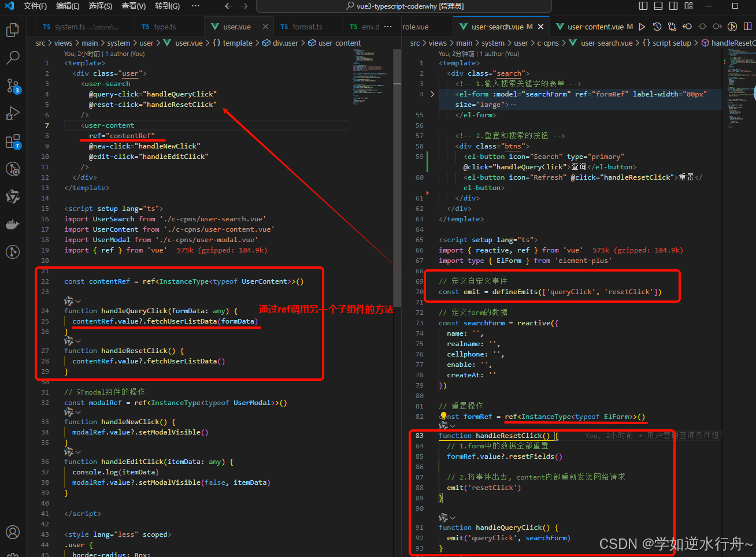Click the code text emit('resetClick') on line 88

484,488
